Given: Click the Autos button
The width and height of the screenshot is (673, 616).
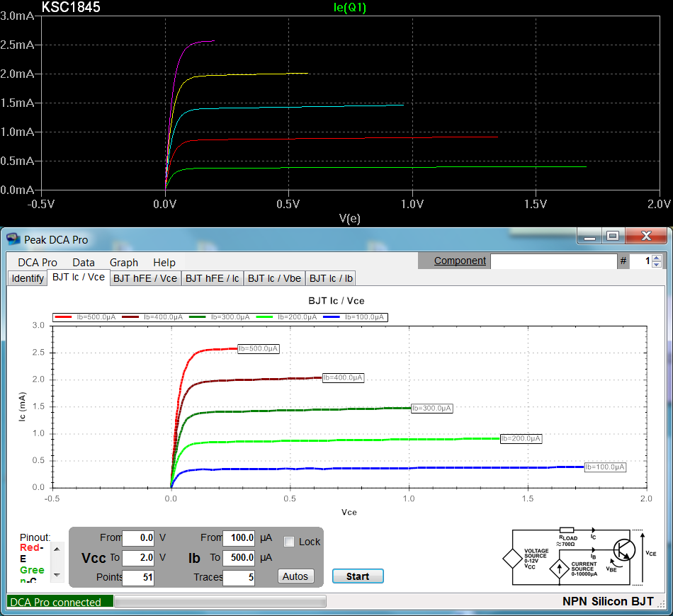Looking at the screenshot, I should click(x=295, y=576).
